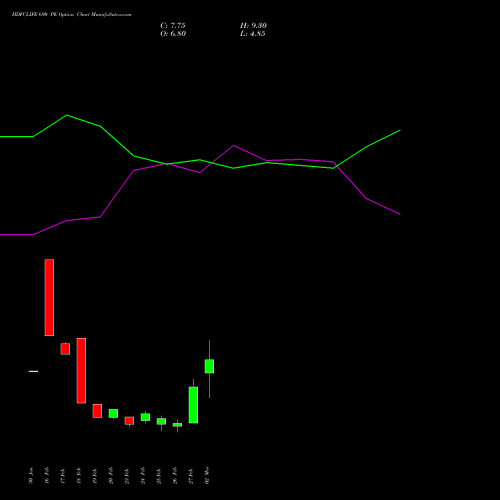Screen dimensions: 500x500
Task: Click the 23 Feb date label
Action: pos(127,476)
